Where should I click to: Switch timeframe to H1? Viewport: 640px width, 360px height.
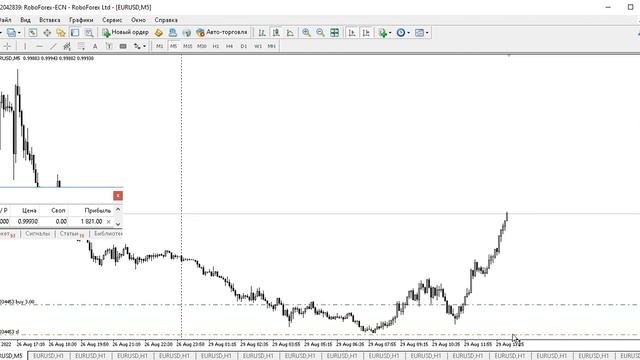tap(216, 46)
